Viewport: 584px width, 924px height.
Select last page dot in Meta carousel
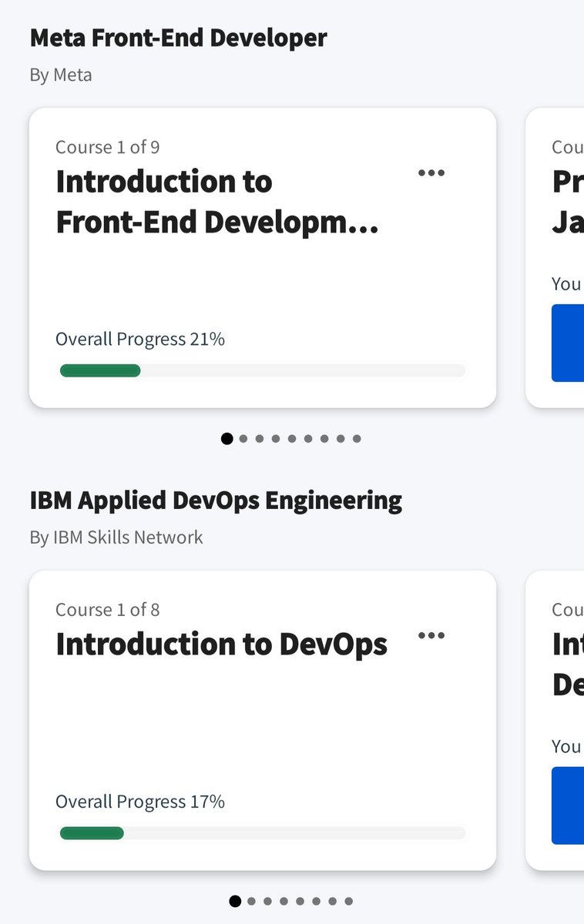coord(357,439)
